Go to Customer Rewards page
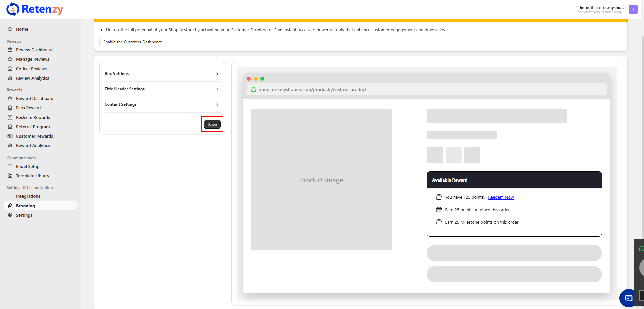The width and height of the screenshot is (644, 309). click(34, 136)
